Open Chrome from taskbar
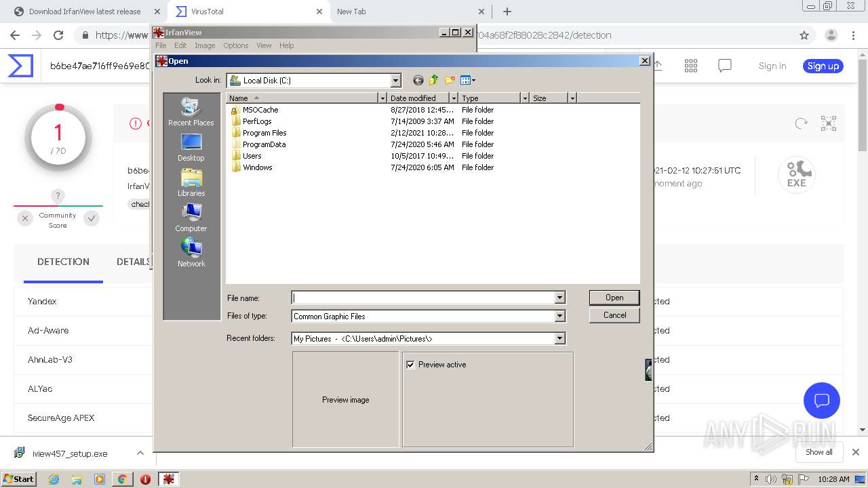Screen dimensions: 868x488 122,479
